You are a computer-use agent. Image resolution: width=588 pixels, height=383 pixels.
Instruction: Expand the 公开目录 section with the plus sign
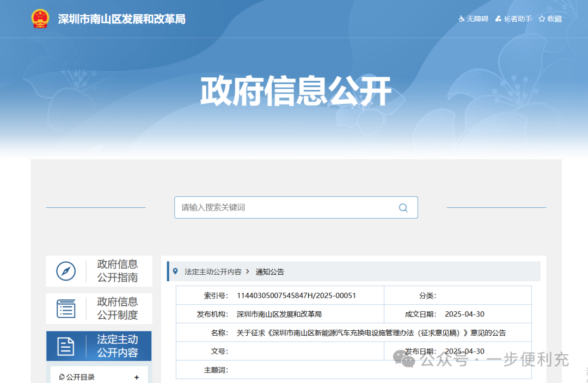pyautogui.click(x=135, y=376)
